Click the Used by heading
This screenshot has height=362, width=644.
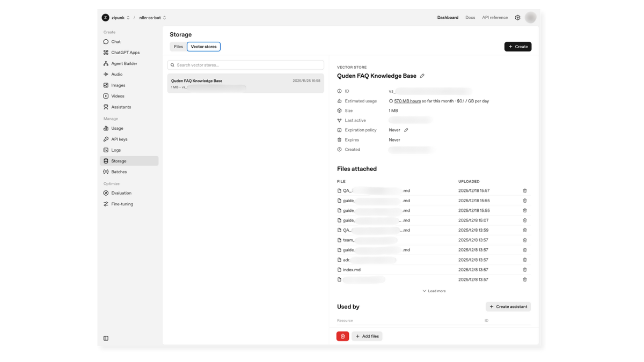click(348, 307)
